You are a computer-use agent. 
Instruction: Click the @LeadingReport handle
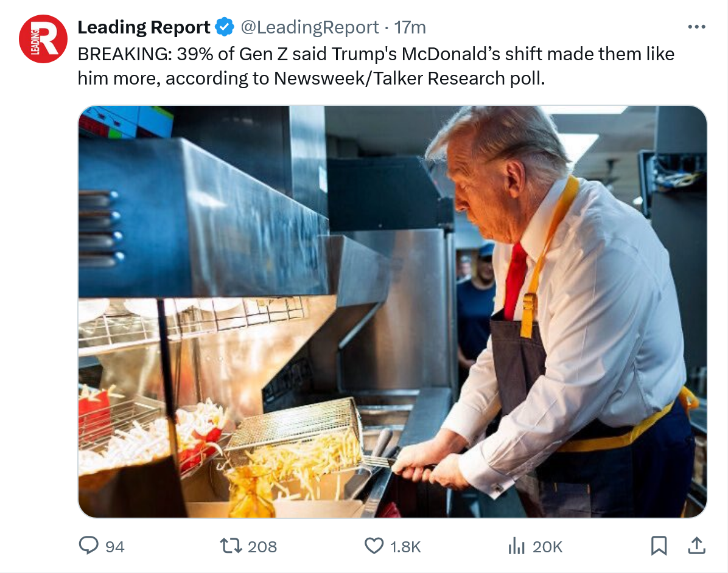[310, 27]
